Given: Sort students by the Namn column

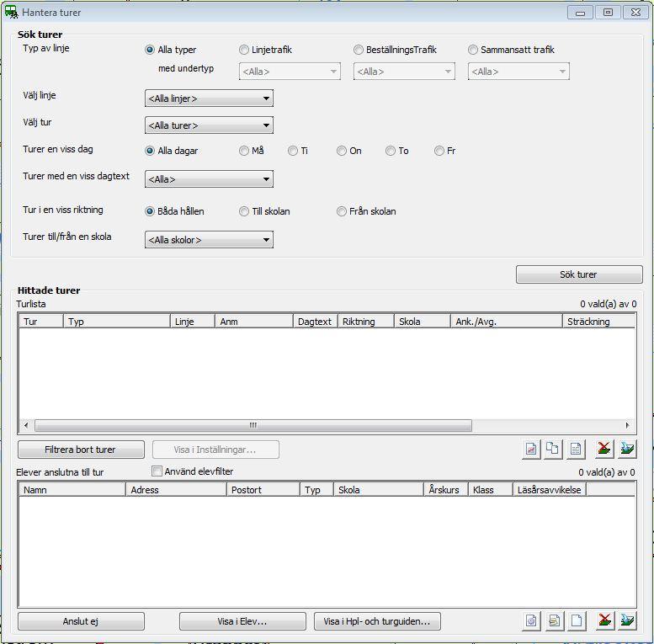Looking at the screenshot, I should point(72,490).
